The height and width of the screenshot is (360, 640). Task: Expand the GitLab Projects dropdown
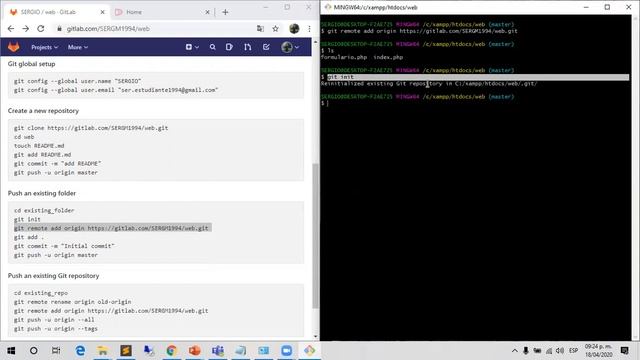pyautogui.click(x=44, y=47)
